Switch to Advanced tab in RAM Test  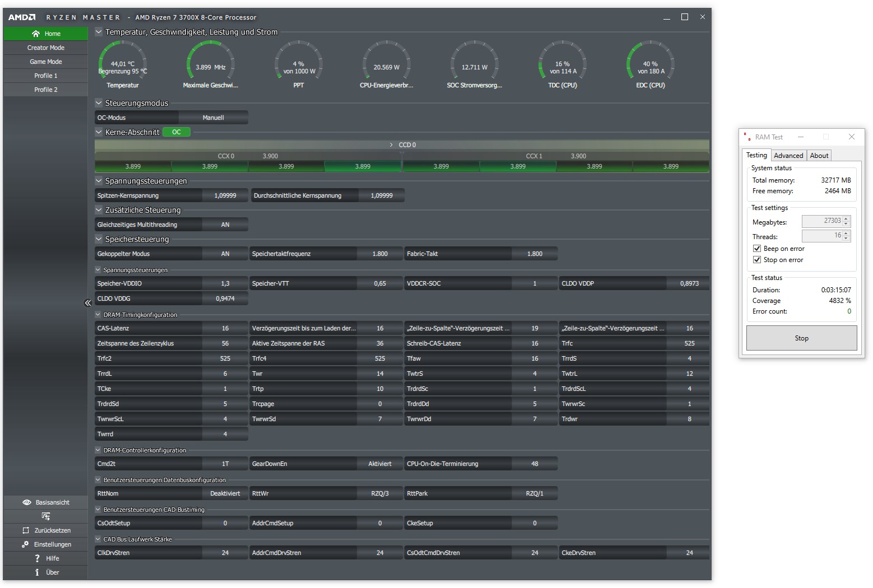coord(788,156)
